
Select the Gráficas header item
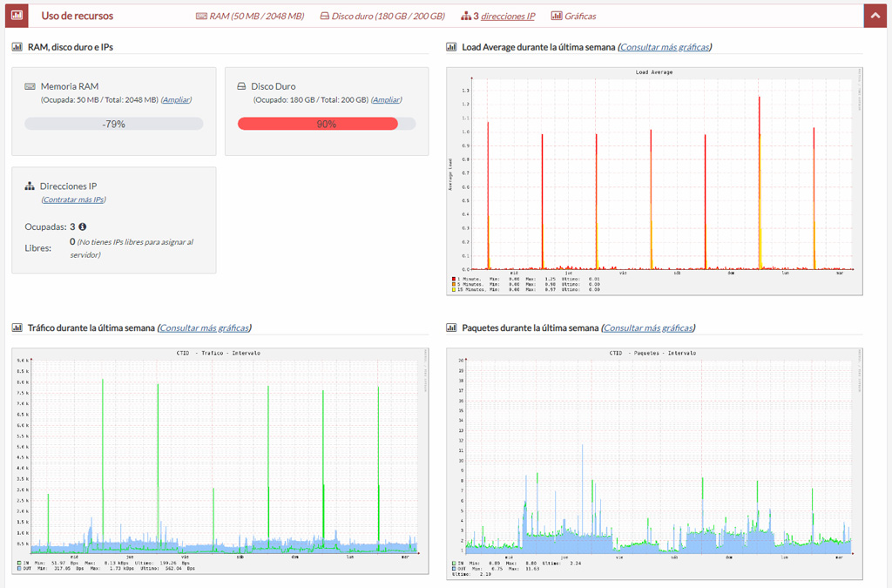click(x=579, y=17)
